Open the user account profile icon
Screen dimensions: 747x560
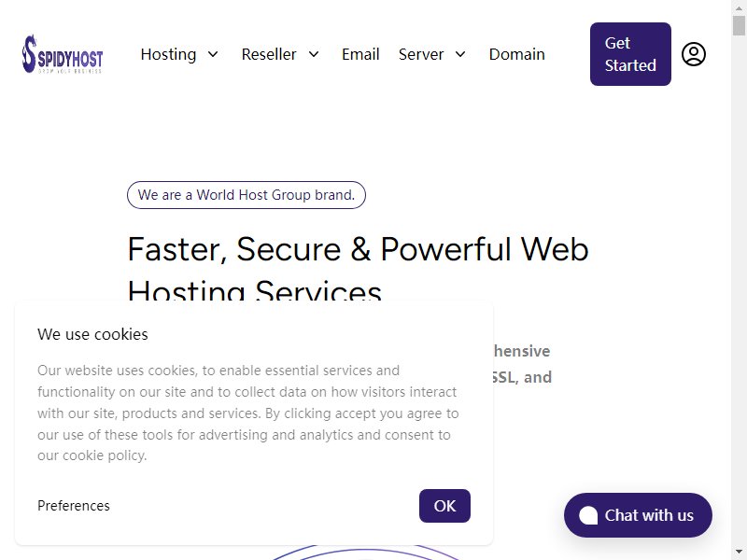coord(693,54)
